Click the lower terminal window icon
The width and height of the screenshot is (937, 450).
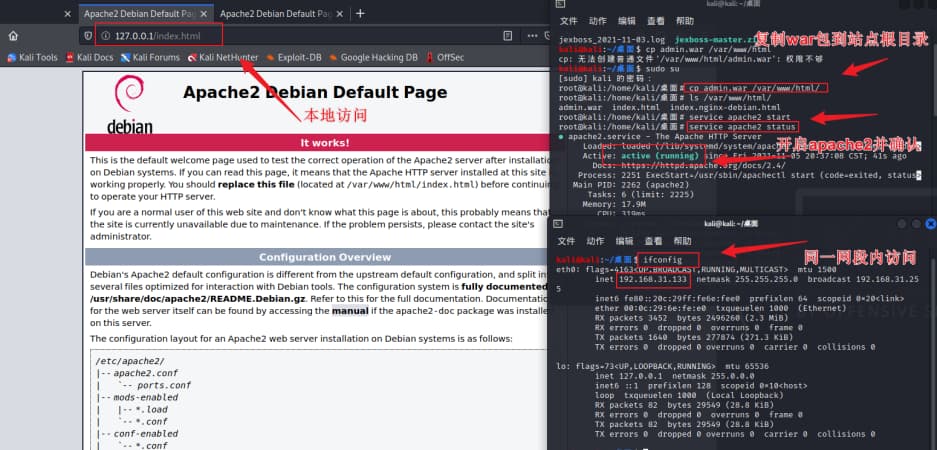(557, 224)
